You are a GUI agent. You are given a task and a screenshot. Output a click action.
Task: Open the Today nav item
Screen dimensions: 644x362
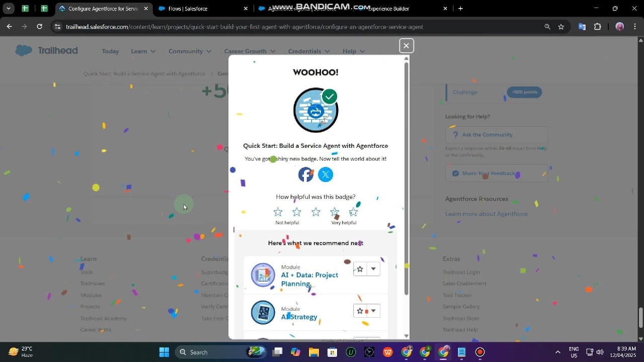pyautogui.click(x=110, y=51)
